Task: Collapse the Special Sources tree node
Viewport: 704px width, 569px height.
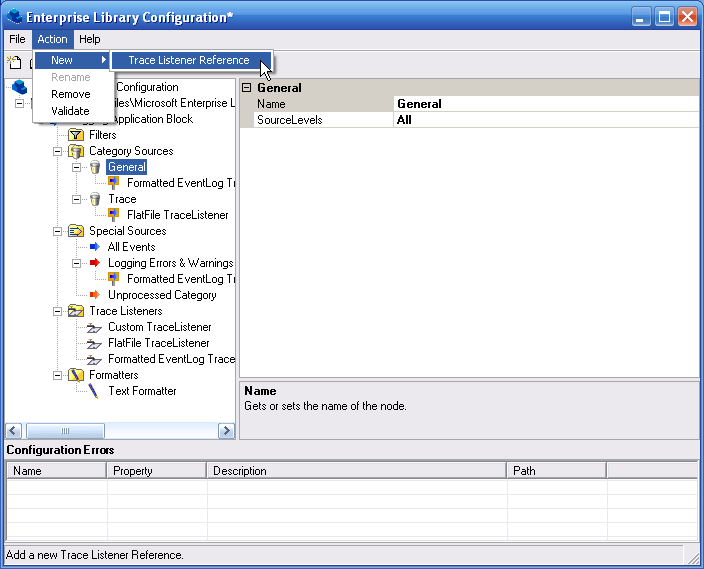Action: pos(58,231)
